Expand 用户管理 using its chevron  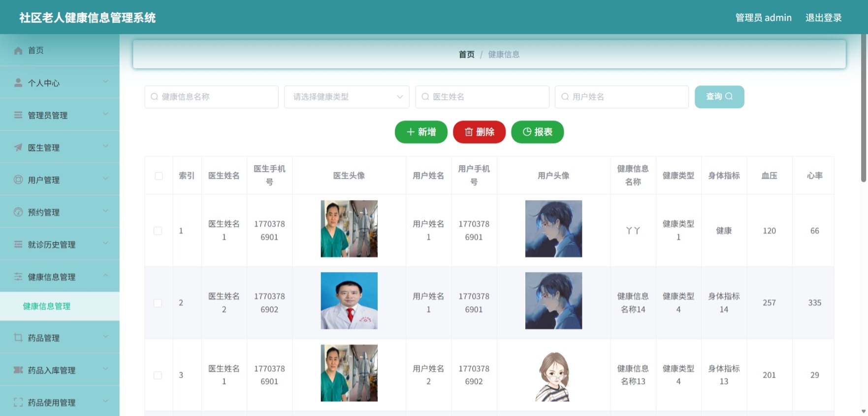coord(105,179)
